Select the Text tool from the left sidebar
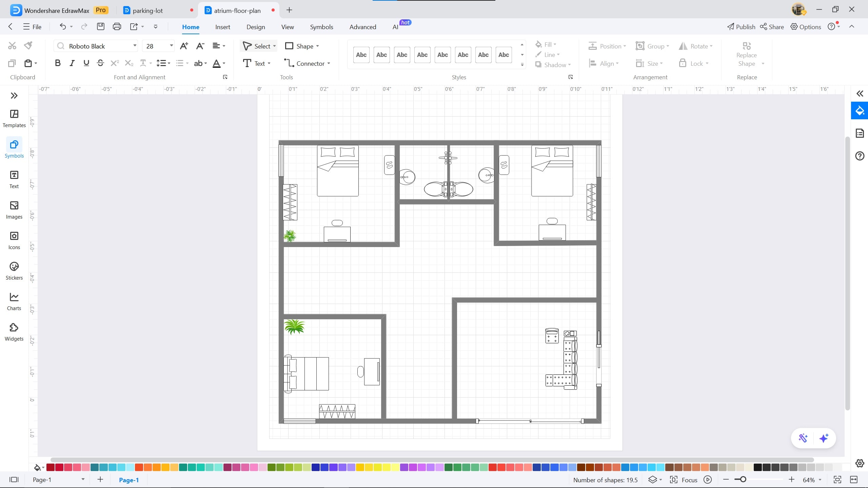This screenshot has height=488, width=868. [x=14, y=179]
